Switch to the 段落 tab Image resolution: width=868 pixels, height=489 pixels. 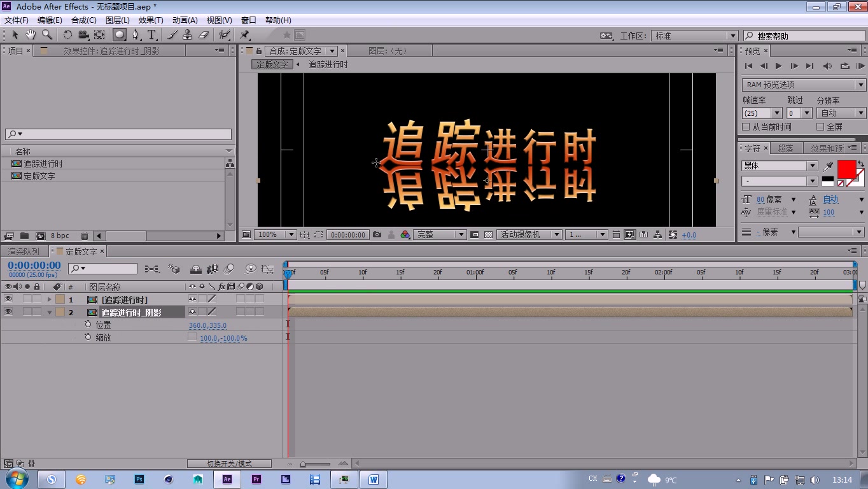pyautogui.click(x=786, y=147)
